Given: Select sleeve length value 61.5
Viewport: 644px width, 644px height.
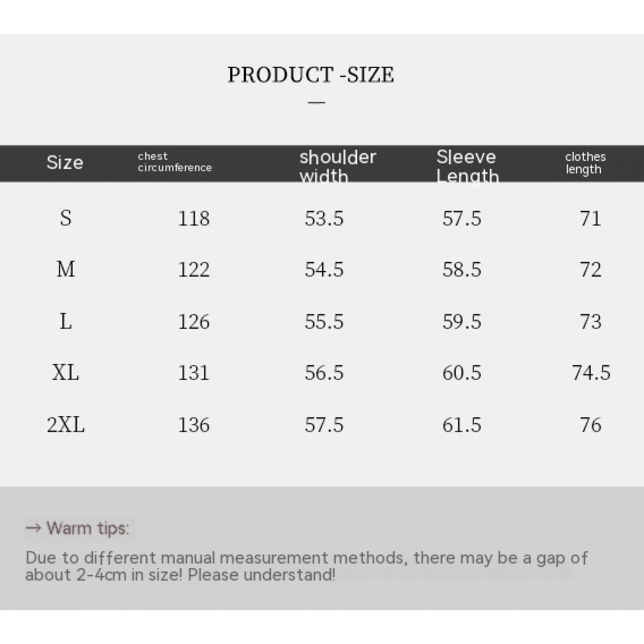Looking at the screenshot, I should pyautogui.click(x=462, y=425).
